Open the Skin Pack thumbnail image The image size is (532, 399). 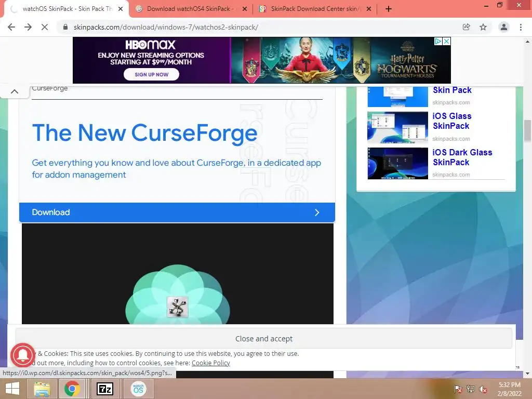click(x=397, y=97)
